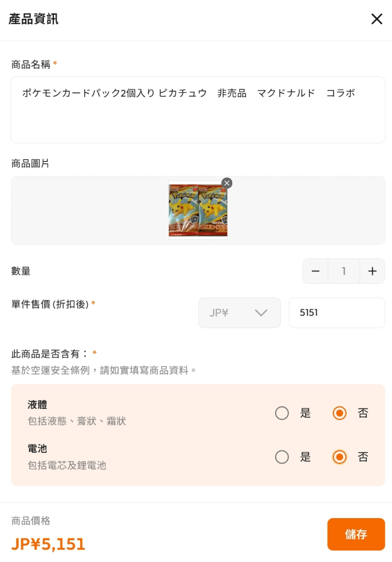The height and width of the screenshot is (562, 392).
Task: Click the quantity value field
Action: pos(344,271)
